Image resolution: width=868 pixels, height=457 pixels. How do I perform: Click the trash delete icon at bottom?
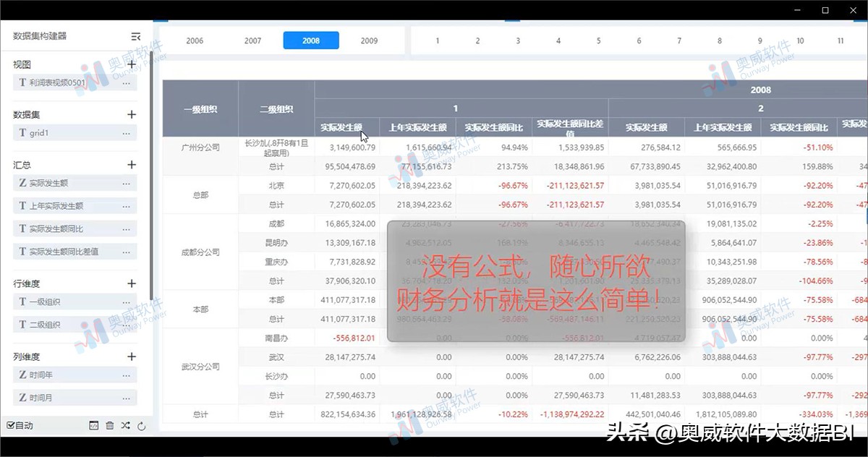click(x=110, y=426)
